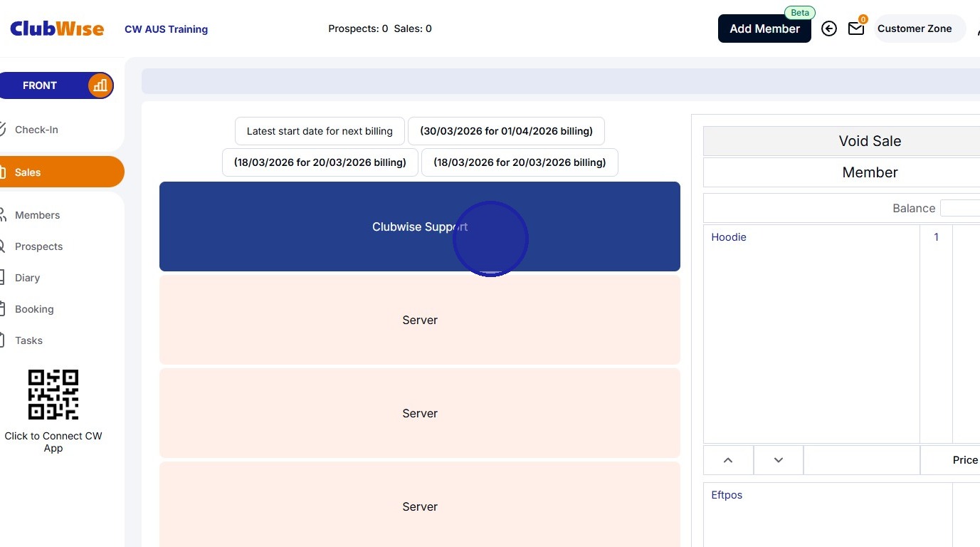Click the Prospects: 0 Sales: 0 counter

click(380, 28)
